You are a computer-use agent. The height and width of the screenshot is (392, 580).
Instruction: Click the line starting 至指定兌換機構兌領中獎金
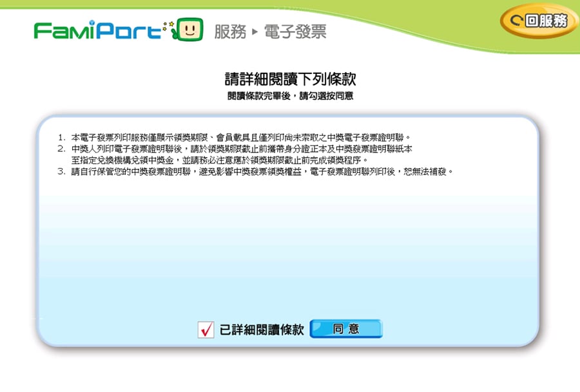(x=219, y=160)
